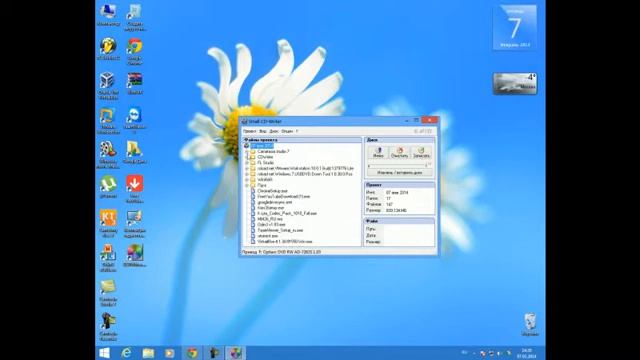640x360 pixels.
Task: Open the uTorrent desktop icon
Action: [x=108, y=187]
